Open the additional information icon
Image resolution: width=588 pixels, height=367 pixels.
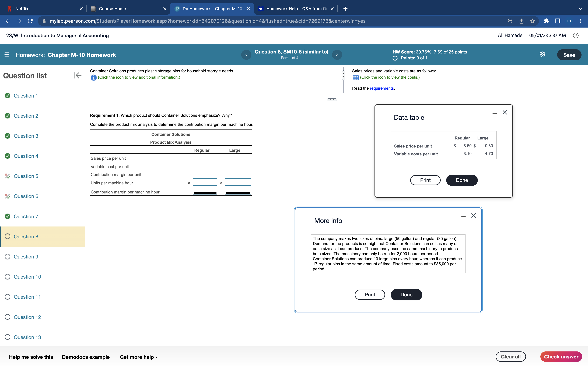pos(93,78)
